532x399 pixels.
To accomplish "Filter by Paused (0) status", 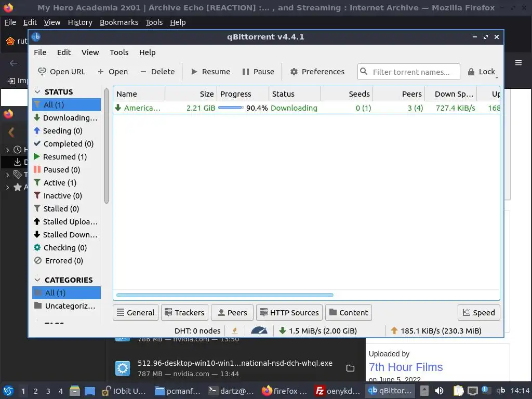I will (x=66, y=170).
